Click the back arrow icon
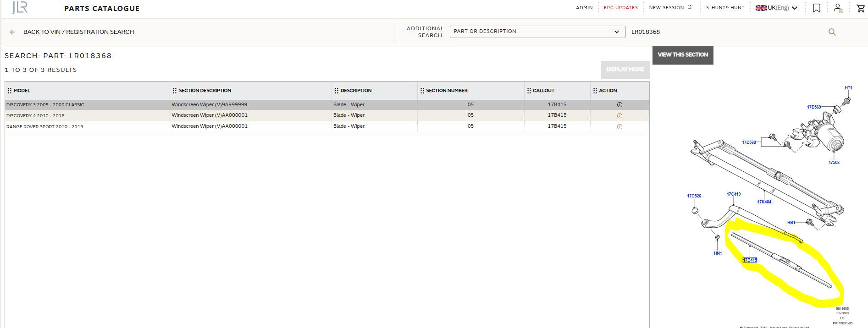The height and width of the screenshot is (328, 868). [12, 32]
